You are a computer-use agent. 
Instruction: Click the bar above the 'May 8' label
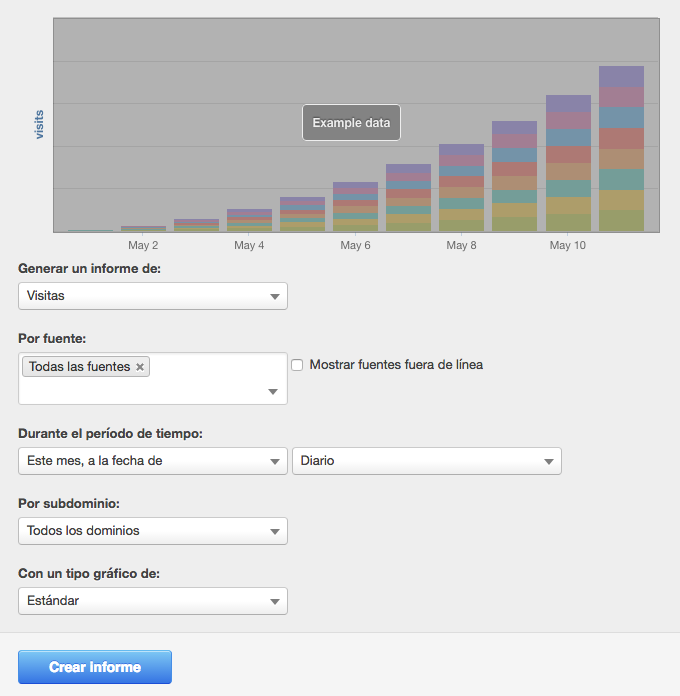pyautogui.click(x=461, y=190)
